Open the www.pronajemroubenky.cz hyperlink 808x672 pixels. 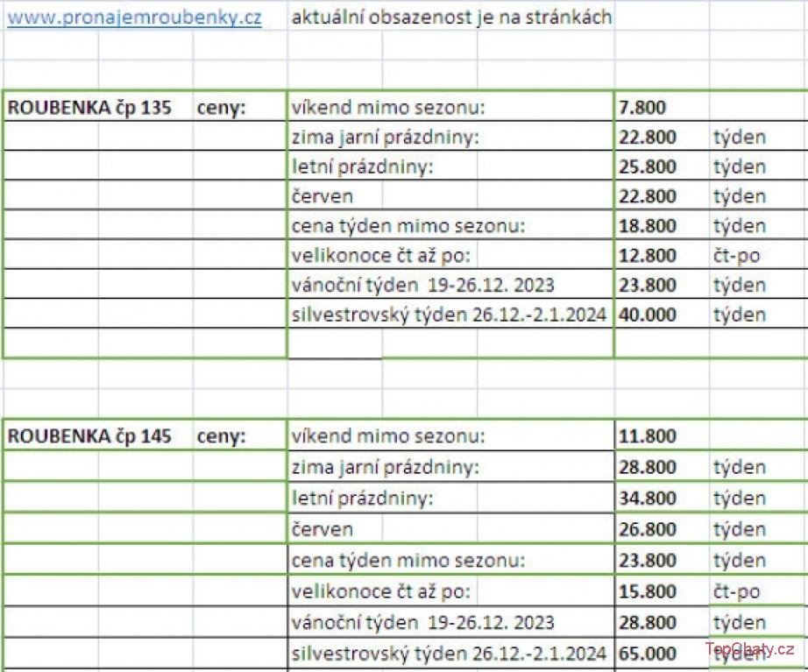point(134,17)
